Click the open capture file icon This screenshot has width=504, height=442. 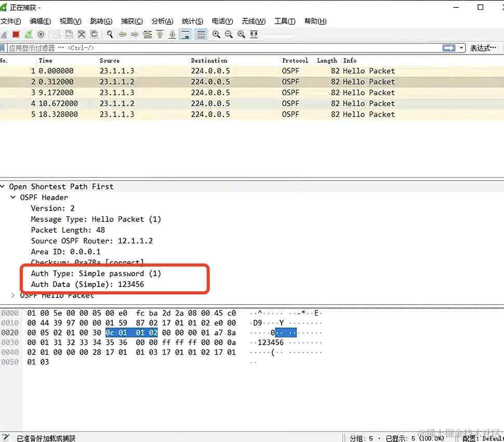(x=57, y=34)
